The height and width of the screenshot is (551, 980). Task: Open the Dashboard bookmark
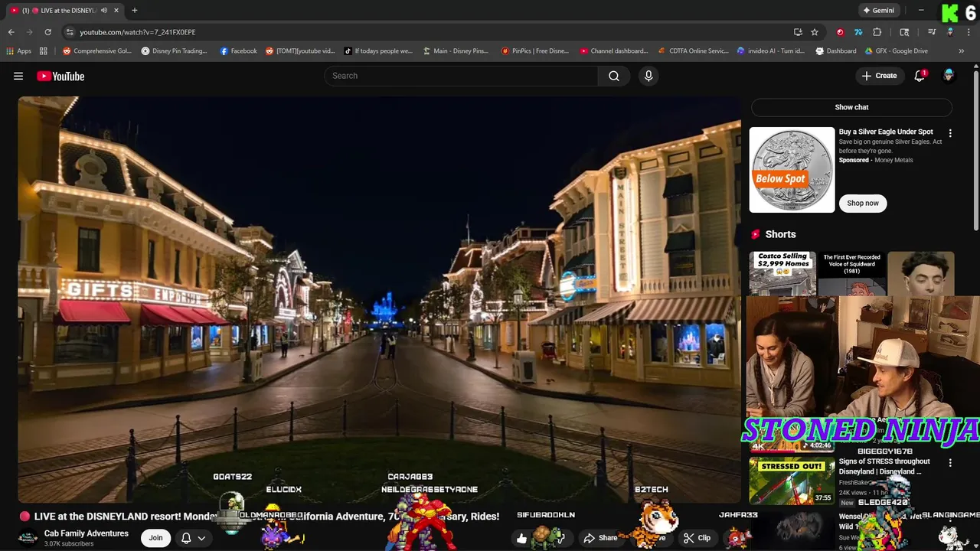click(x=836, y=51)
